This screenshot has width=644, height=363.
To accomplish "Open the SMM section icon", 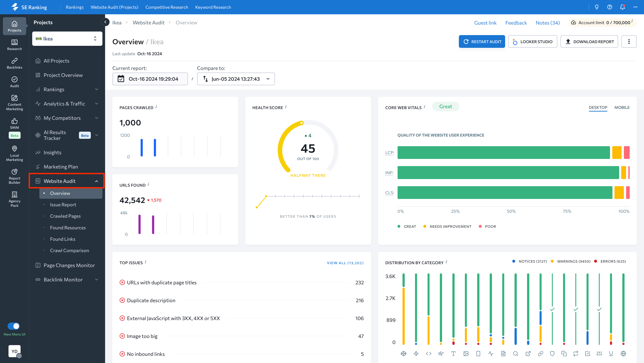I will click(15, 123).
